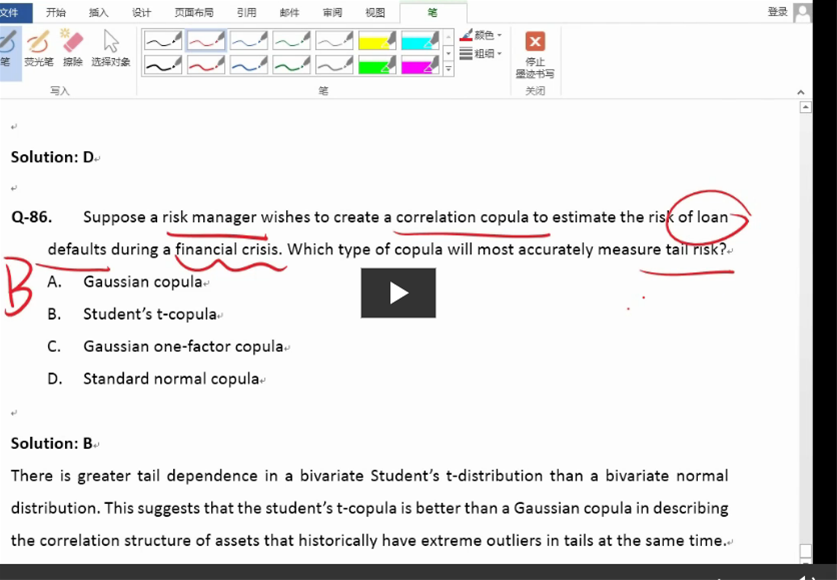Screen dimensions: 837x580
Task: Click the Select Objects (选择对象) cursor tool
Action: pyautogui.click(x=110, y=47)
